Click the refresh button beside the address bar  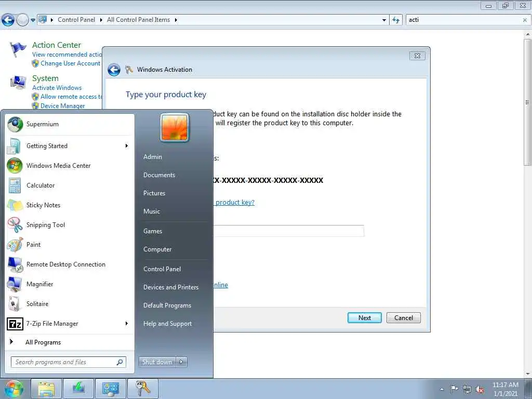[395, 20]
